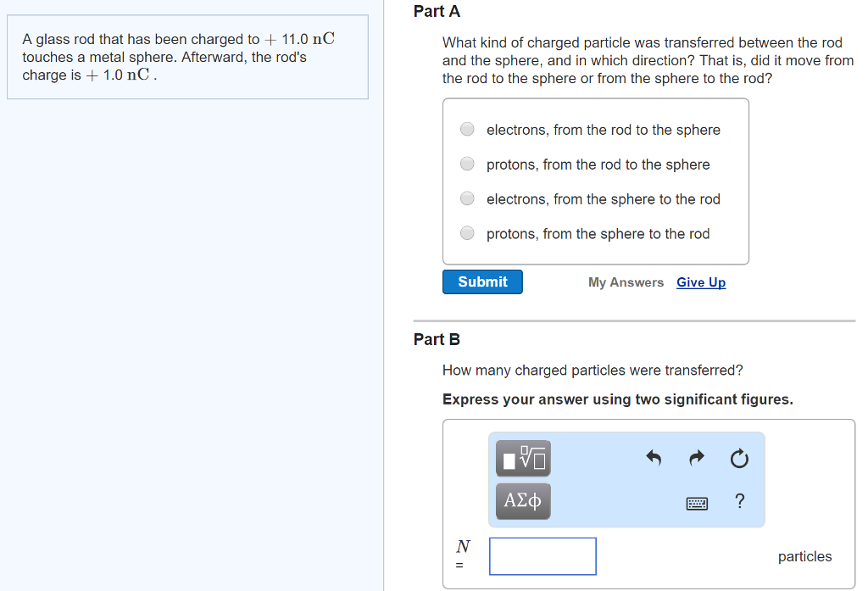The height and width of the screenshot is (591, 868).
Task: Show keyboard shortcuts icon
Action: [697, 504]
